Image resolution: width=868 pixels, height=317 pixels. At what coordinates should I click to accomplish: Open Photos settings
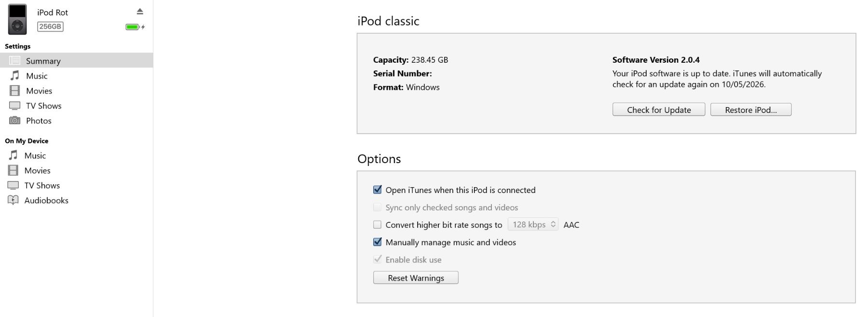coord(77,121)
